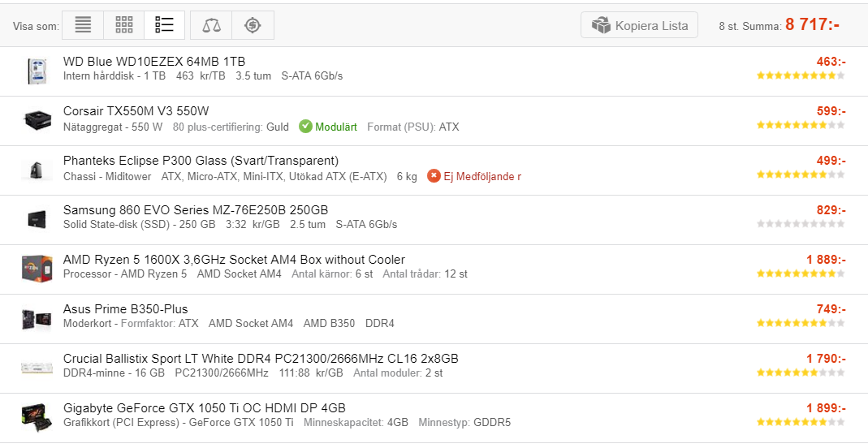Click the Gigabyte GTX 1050 Ti thumbnail

pos(37,418)
